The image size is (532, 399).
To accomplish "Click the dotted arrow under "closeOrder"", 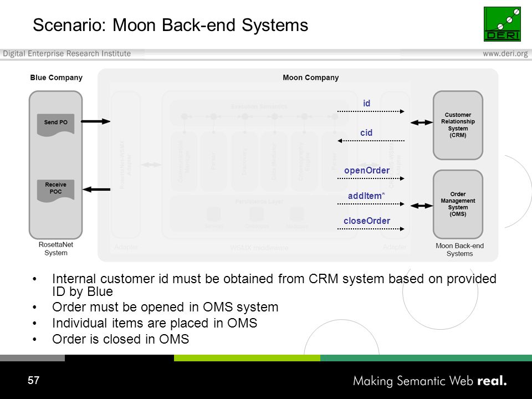I will 371,229.
